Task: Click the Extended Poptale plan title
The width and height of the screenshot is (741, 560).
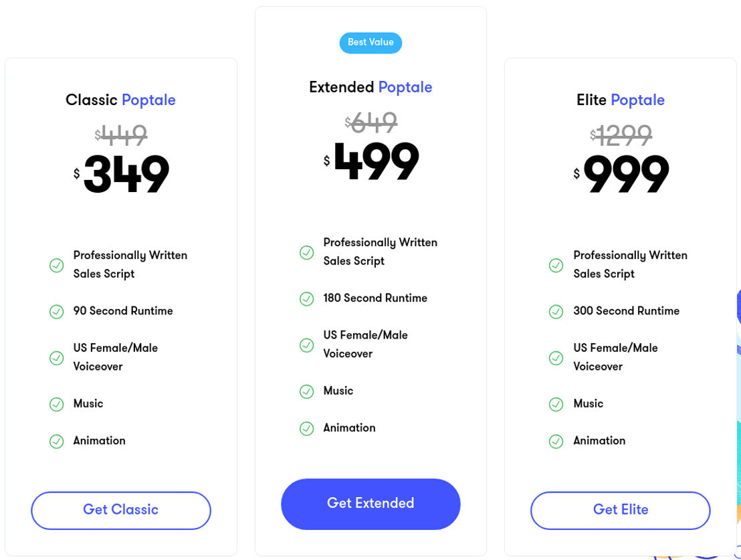Action: tap(370, 87)
